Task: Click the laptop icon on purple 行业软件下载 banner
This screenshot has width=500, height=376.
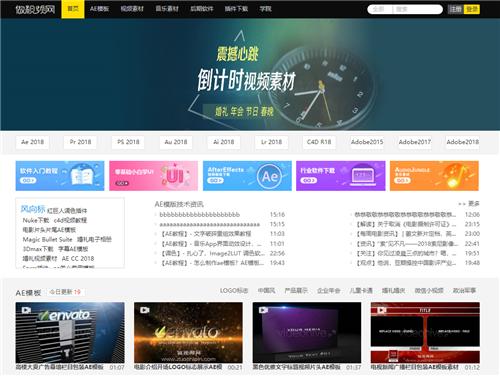Action: [363, 176]
